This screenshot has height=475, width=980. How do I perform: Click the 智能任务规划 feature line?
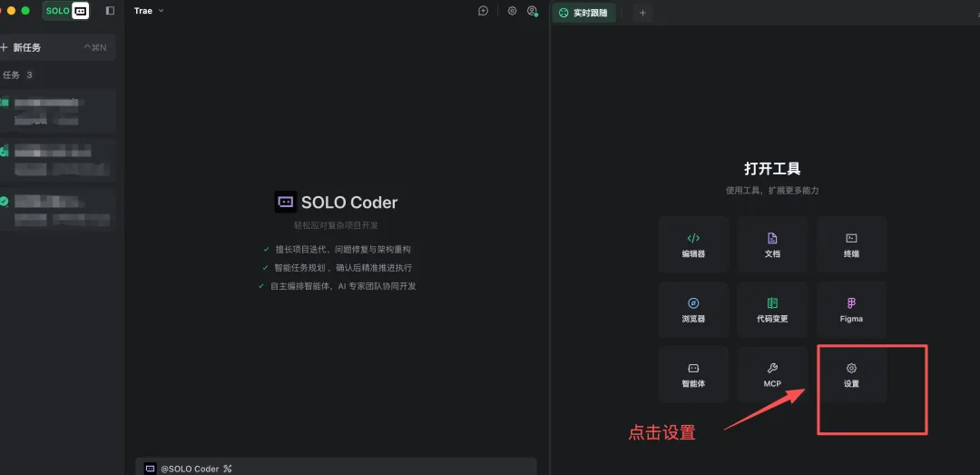click(337, 267)
